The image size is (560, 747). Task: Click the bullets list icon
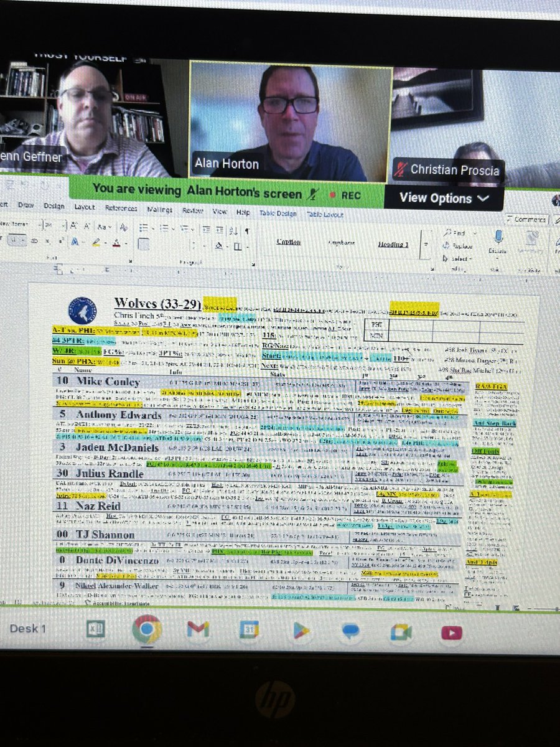[144, 227]
